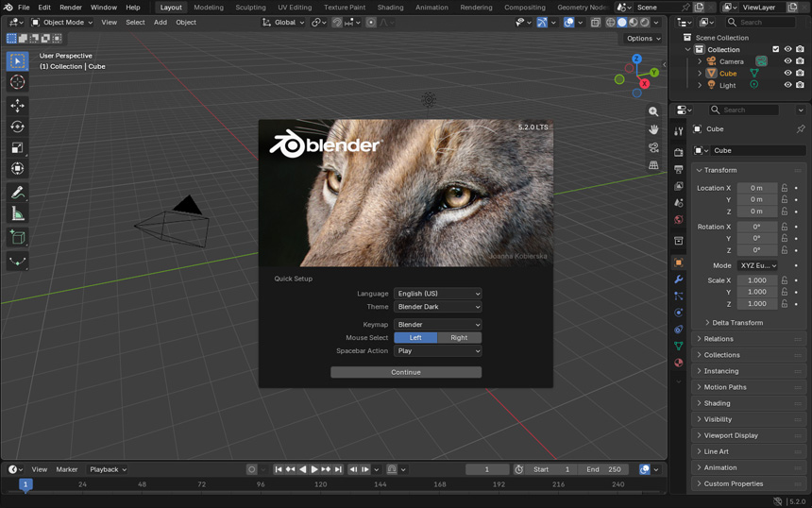Image resolution: width=812 pixels, height=508 pixels.
Task: Select the Add Cube tool
Action: point(17,237)
